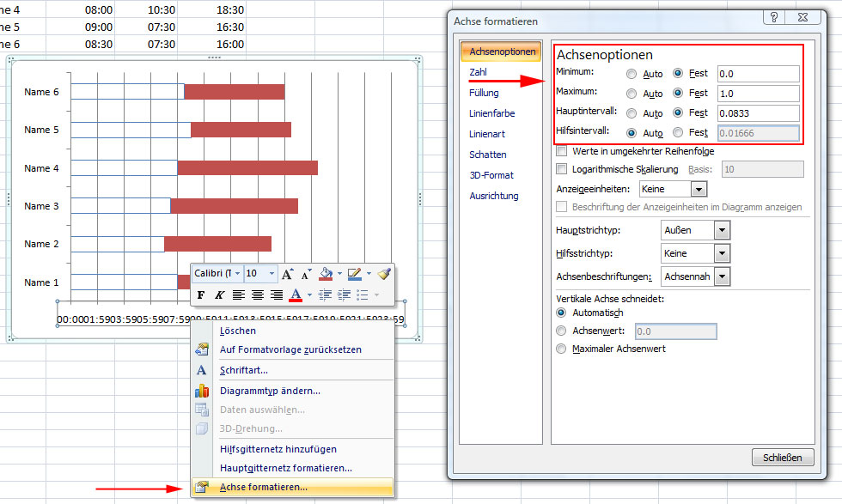This screenshot has width=842, height=504.
Task: Select Auto radio for Minimum
Action: (631, 74)
